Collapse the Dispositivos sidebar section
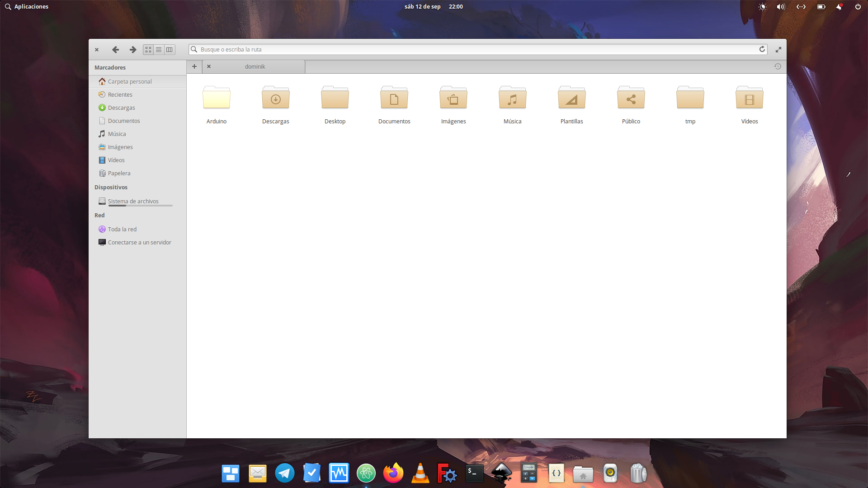Image resolution: width=868 pixels, height=488 pixels. (x=111, y=187)
